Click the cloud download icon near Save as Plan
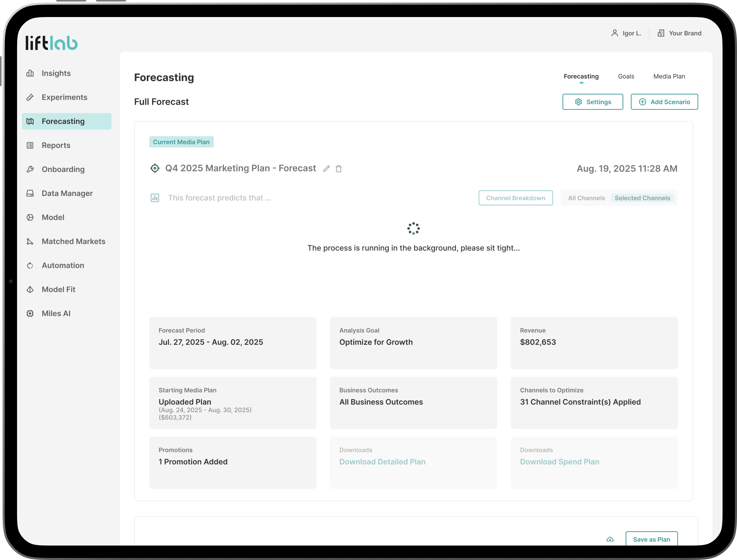Image resolution: width=737 pixels, height=560 pixels. click(610, 539)
